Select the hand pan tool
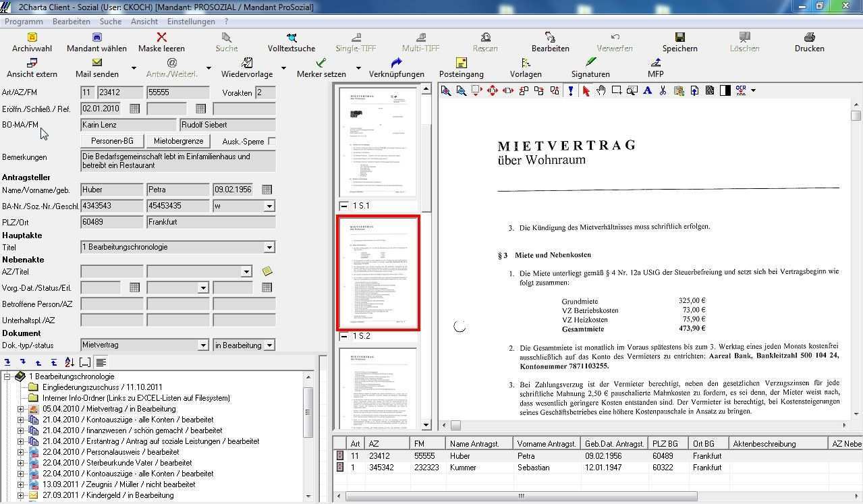The height and width of the screenshot is (504, 863). [x=601, y=91]
